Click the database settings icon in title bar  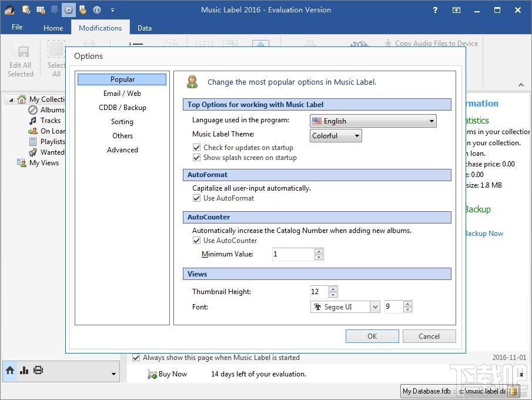click(x=26, y=10)
